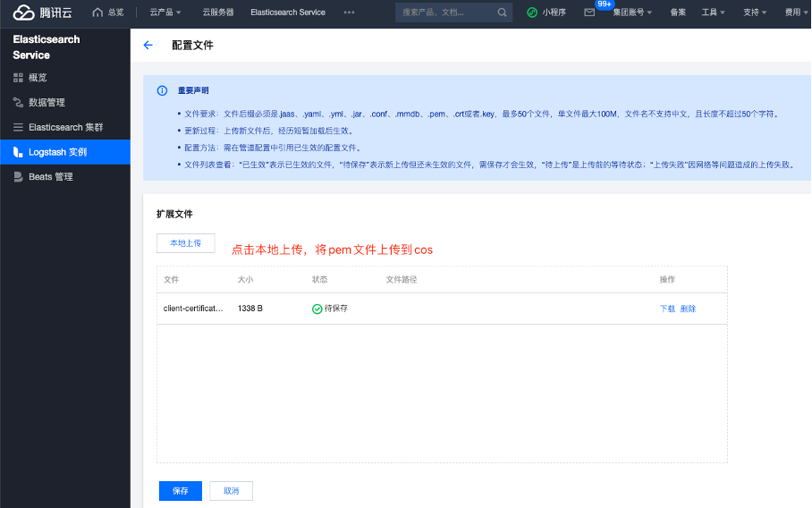Image resolution: width=812 pixels, height=508 pixels.
Task: Click 删除 for client-certificate file
Action: (x=688, y=309)
